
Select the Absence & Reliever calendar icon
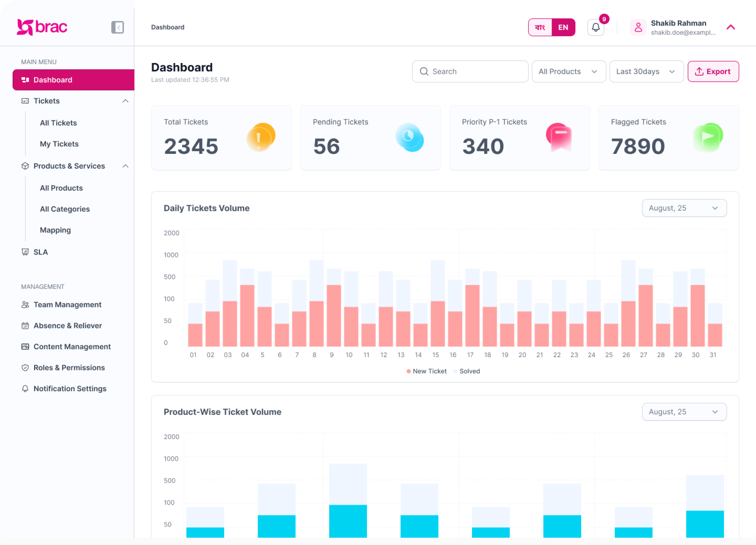click(x=25, y=325)
